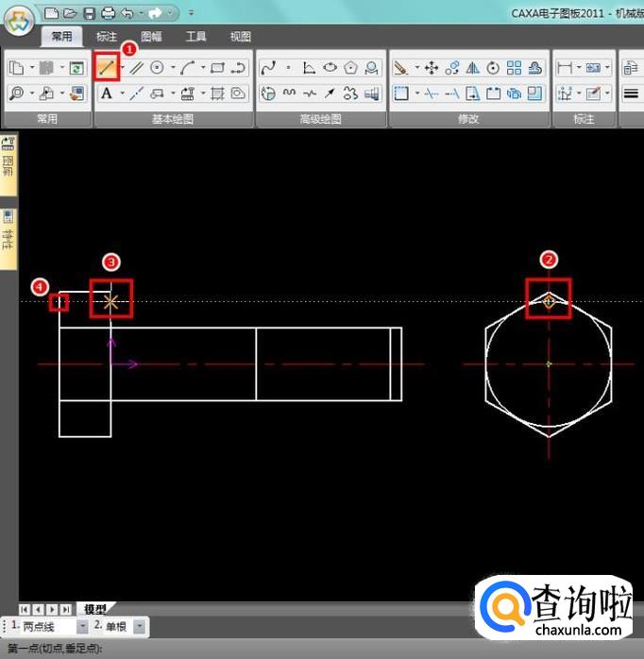Viewport: 644px width, 659px height.
Task: Expand the Erase tool dropdown arrow
Action: (x=417, y=67)
